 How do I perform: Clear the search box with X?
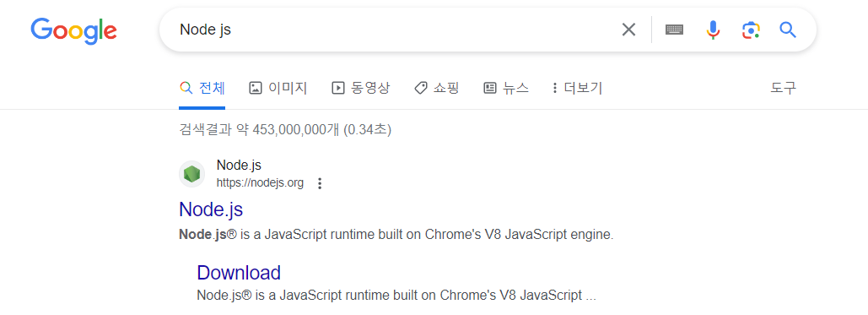[x=628, y=30]
